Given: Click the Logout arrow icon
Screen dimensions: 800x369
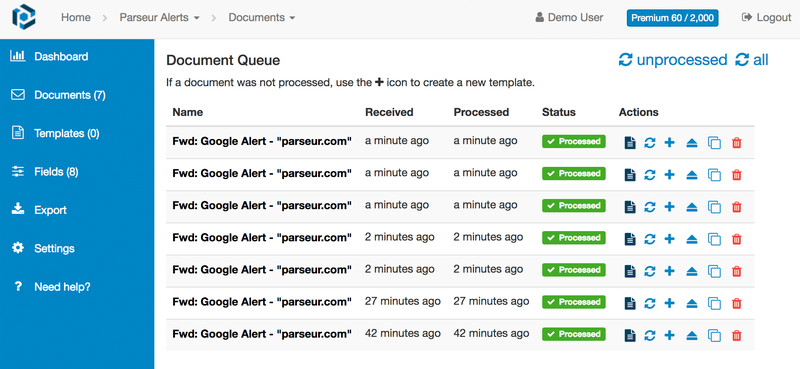Looking at the screenshot, I should point(747,17).
